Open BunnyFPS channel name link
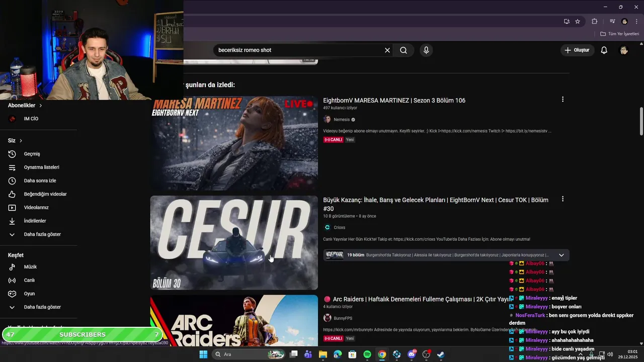Image resolution: width=644 pixels, height=362 pixels. click(343, 318)
